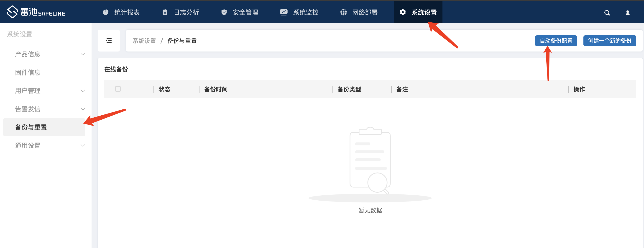Expand the 产品信息 sidebar chevron
Screen dimensions: 644x248
pyautogui.click(x=83, y=54)
